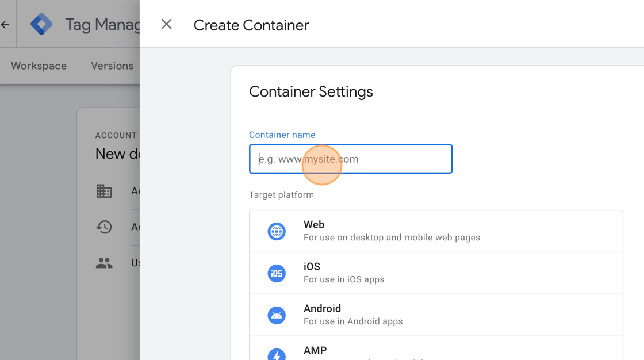Click the Container name label
Screen dimensions: 644x360
[x=282, y=135]
